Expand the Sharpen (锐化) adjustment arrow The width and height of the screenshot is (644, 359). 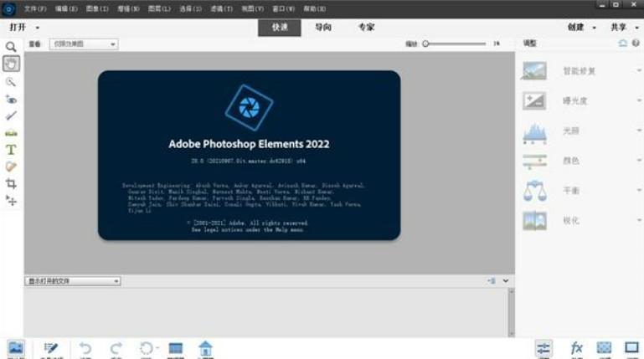pyautogui.click(x=639, y=220)
